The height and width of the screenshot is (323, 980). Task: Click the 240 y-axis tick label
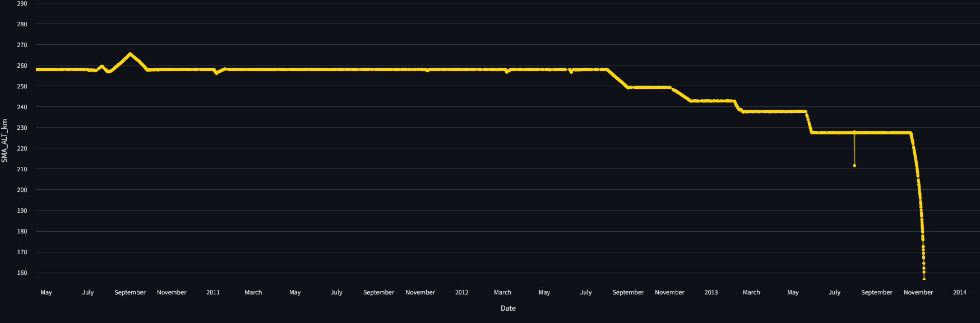point(22,107)
